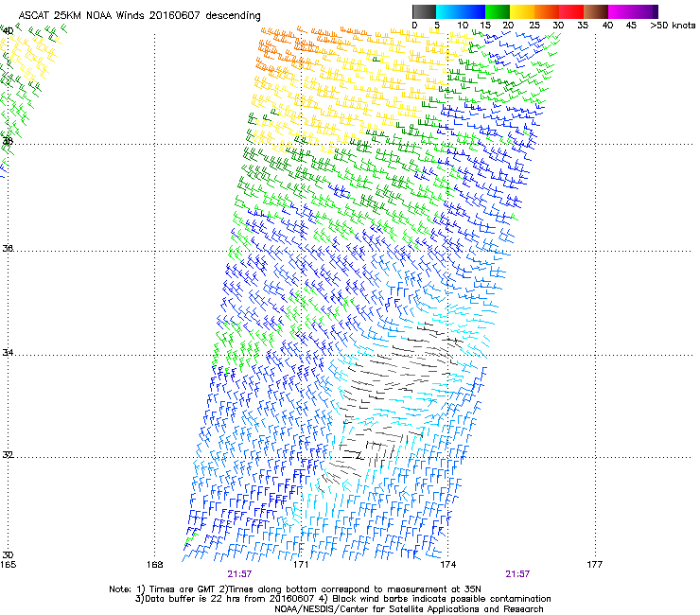Viewport: 700px width, 615px height.
Task: Click the legend tick label '25'
Action: [x=534, y=26]
